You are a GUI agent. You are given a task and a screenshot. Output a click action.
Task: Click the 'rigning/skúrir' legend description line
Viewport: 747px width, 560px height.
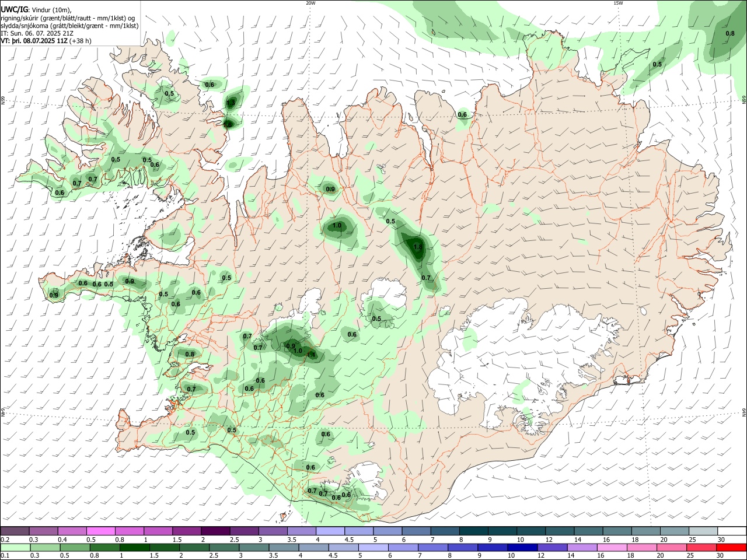pos(68,17)
